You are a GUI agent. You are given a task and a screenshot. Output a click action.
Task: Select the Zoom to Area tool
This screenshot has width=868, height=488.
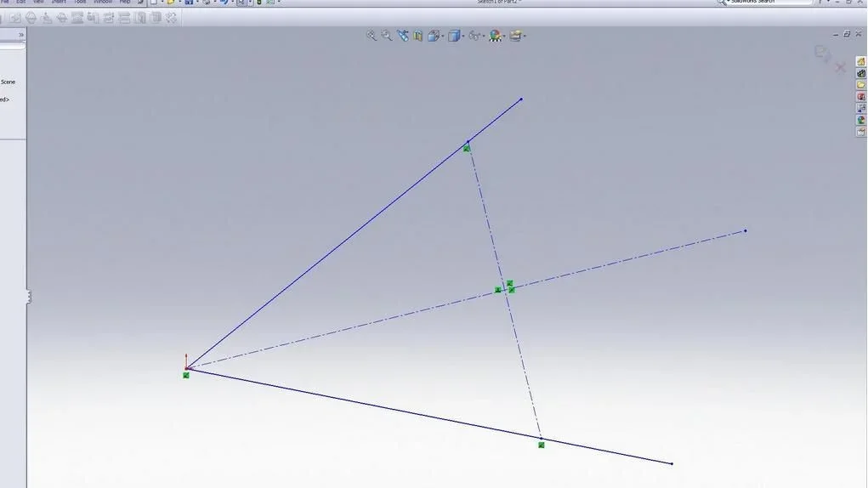(387, 36)
